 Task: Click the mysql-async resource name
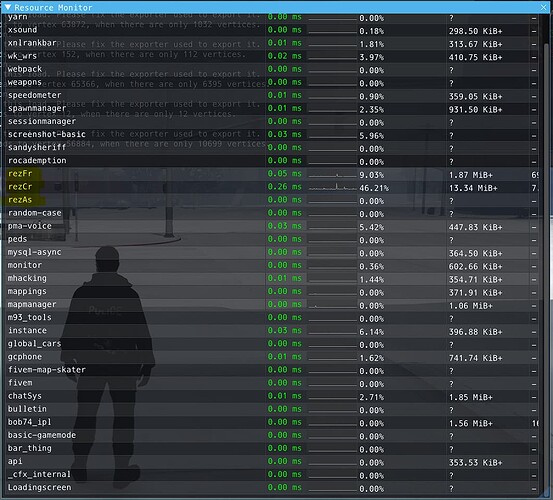(x=35, y=252)
